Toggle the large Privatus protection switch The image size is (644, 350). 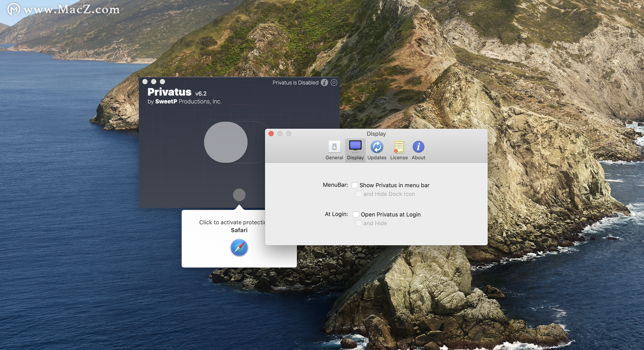[226, 142]
